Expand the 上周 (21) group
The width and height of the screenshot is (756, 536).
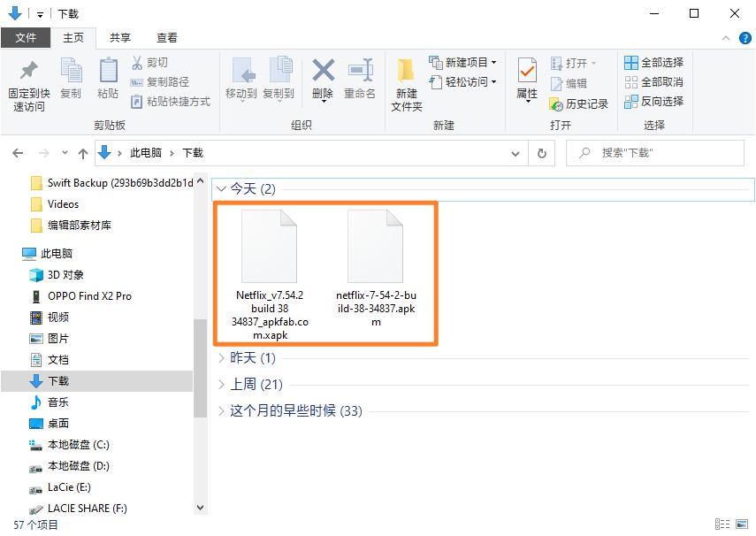point(221,384)
